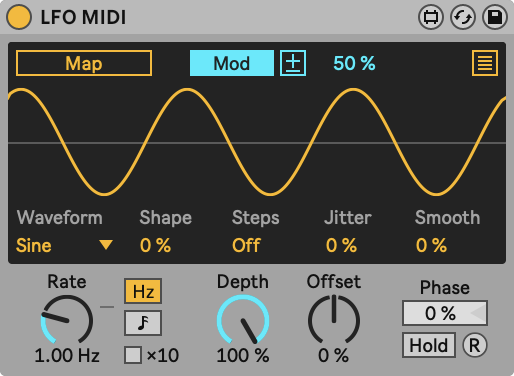Click the Rate knob

[67, 320]
